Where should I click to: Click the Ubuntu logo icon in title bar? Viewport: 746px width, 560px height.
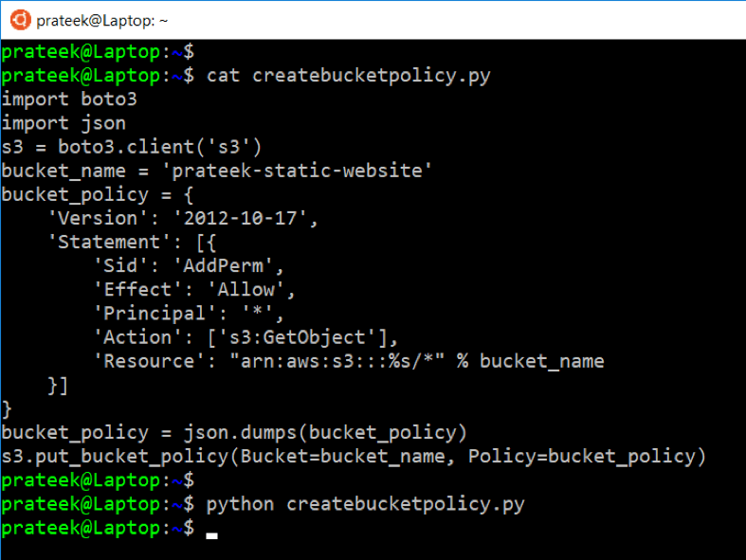pos(18,19)
